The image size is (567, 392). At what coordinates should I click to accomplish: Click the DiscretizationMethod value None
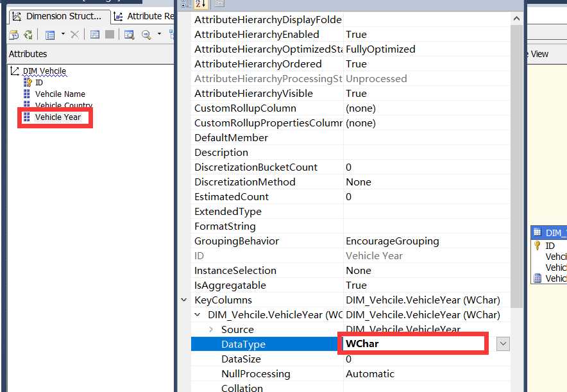coord(359,182)
